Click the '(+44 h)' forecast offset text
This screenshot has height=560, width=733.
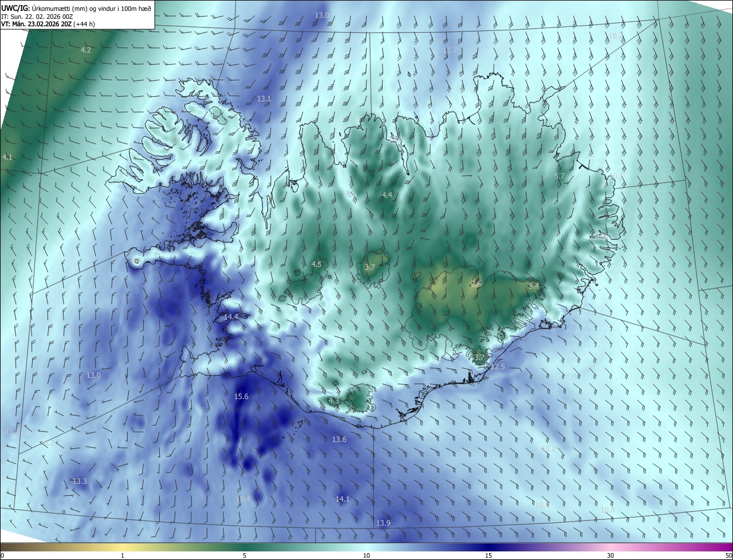coord(84,24)
